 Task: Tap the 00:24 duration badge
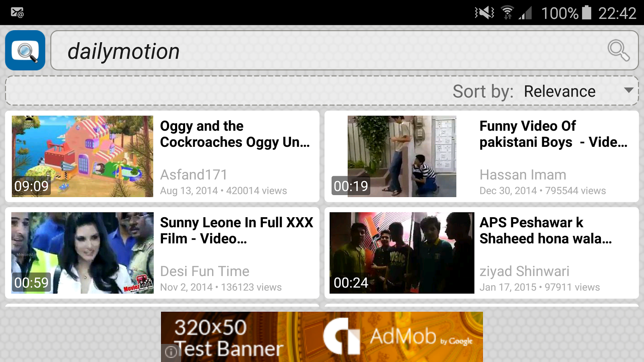pos(351,283)
